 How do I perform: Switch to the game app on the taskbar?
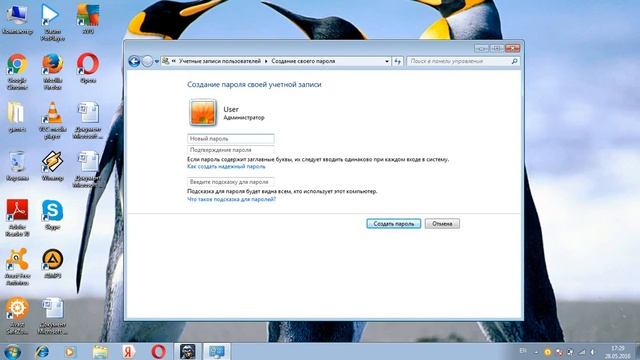click(x=188, y=351)
